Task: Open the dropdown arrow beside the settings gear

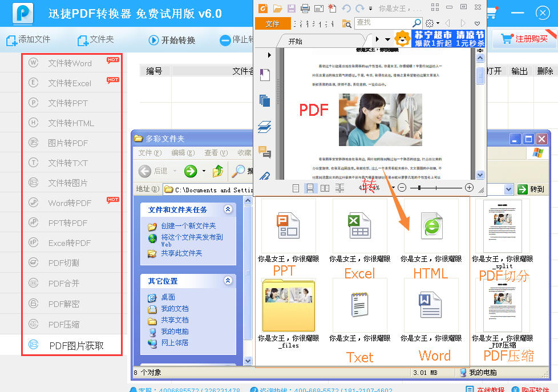Action: pos(438,23)
